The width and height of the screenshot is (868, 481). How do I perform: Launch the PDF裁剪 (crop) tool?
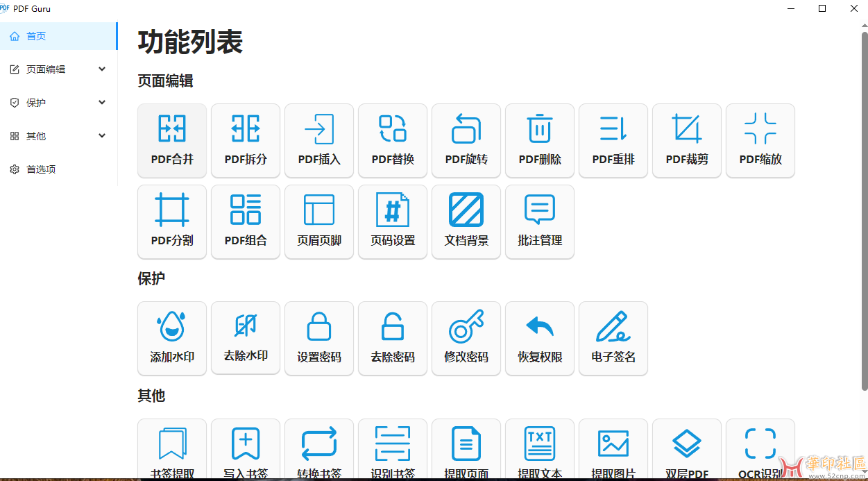coord(687,141)
